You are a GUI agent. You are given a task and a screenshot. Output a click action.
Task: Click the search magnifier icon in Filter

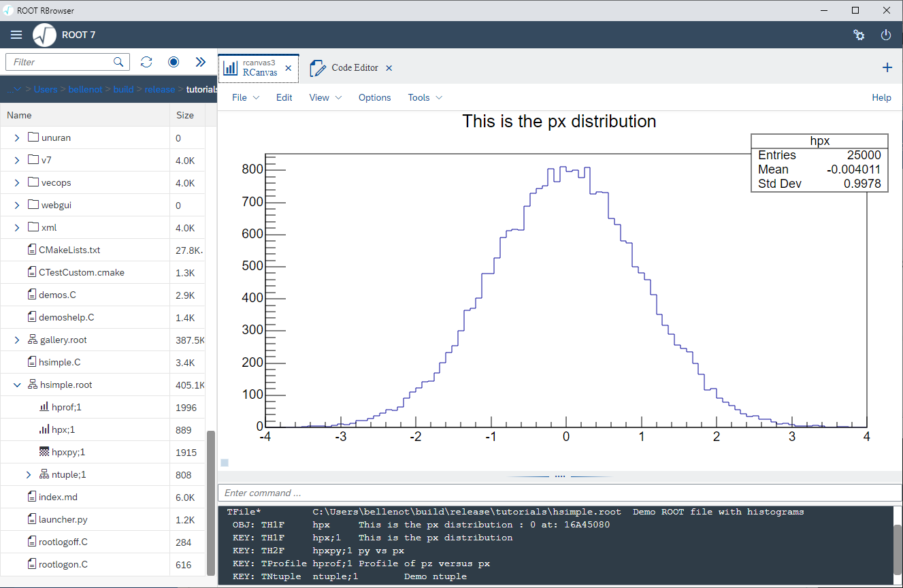[118, 62]
